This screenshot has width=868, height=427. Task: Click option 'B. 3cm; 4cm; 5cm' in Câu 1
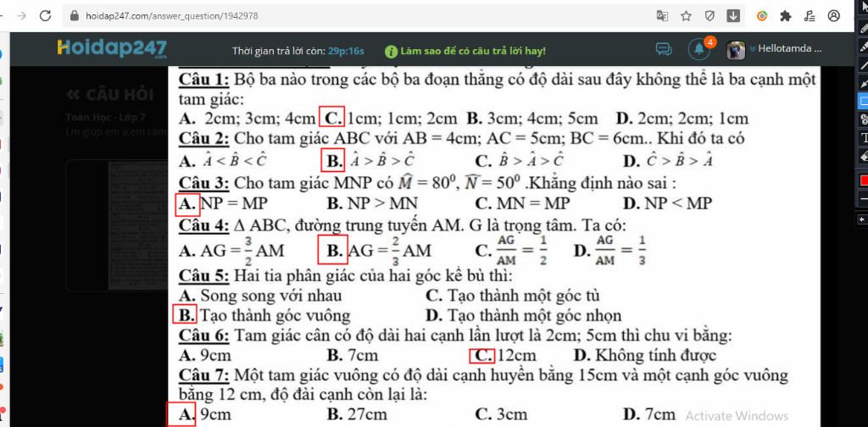[532, 119]
